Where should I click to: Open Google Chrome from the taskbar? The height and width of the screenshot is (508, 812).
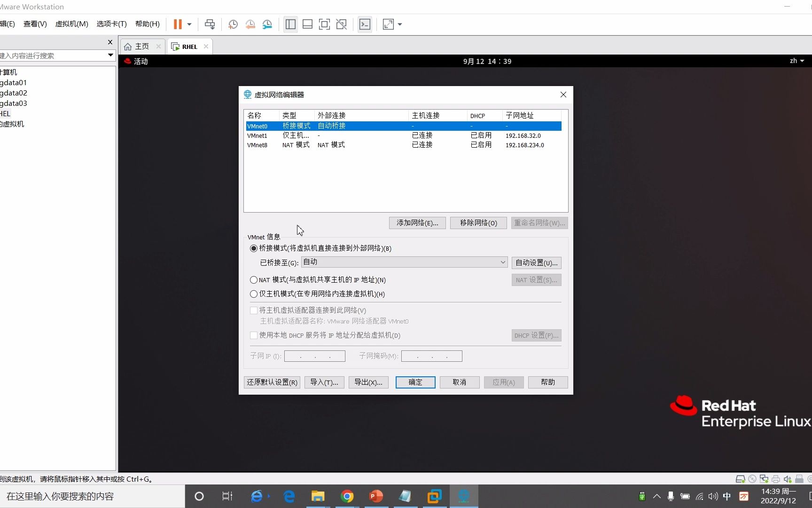347,496
